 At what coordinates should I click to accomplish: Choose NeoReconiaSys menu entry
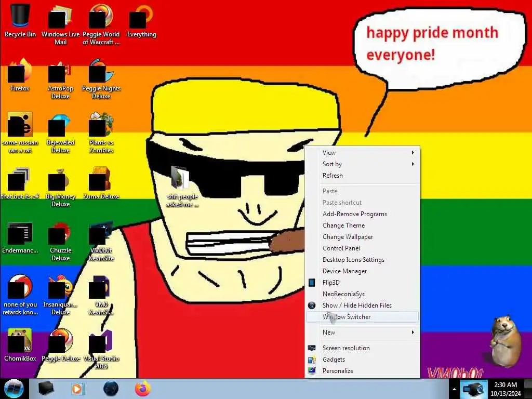coord(363,294)
